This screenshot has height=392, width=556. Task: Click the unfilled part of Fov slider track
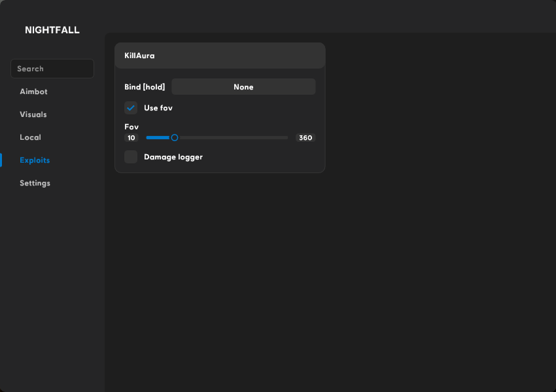coord(232,138)
